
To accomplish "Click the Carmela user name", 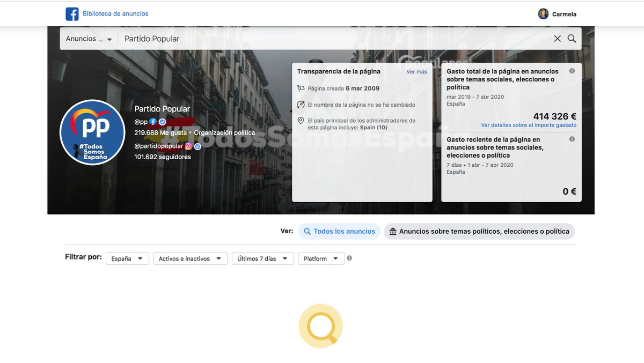I will point(565,14).
